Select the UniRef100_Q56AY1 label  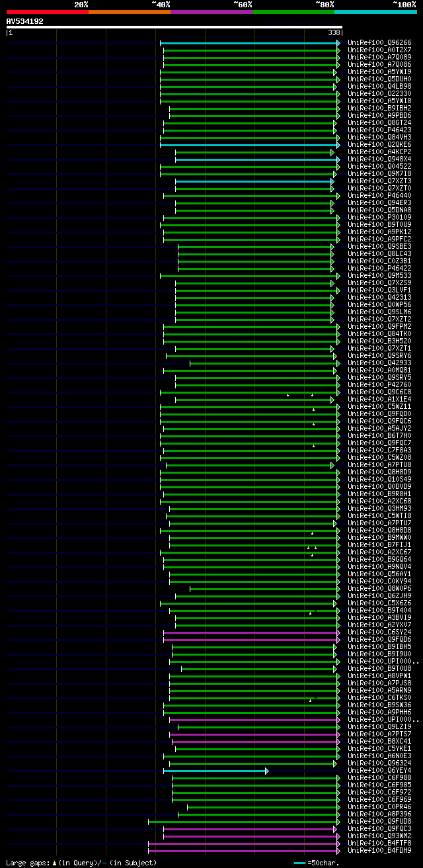pos(379,574)
